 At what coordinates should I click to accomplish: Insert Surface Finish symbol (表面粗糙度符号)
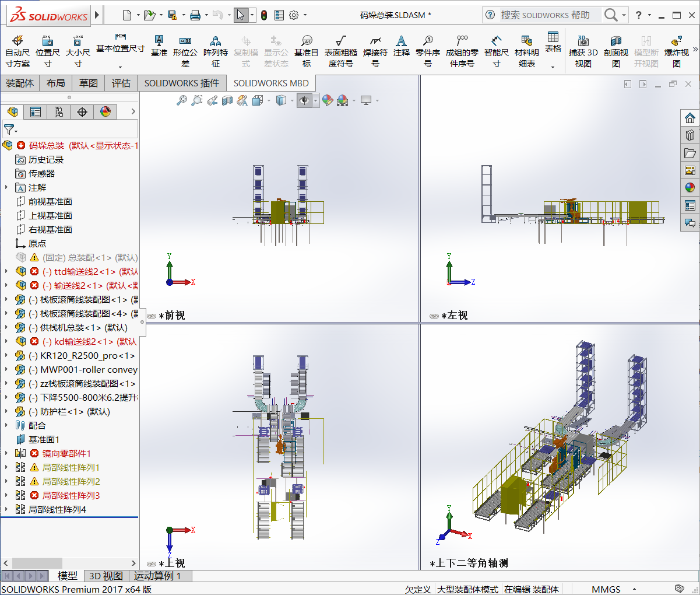(341, 51)
